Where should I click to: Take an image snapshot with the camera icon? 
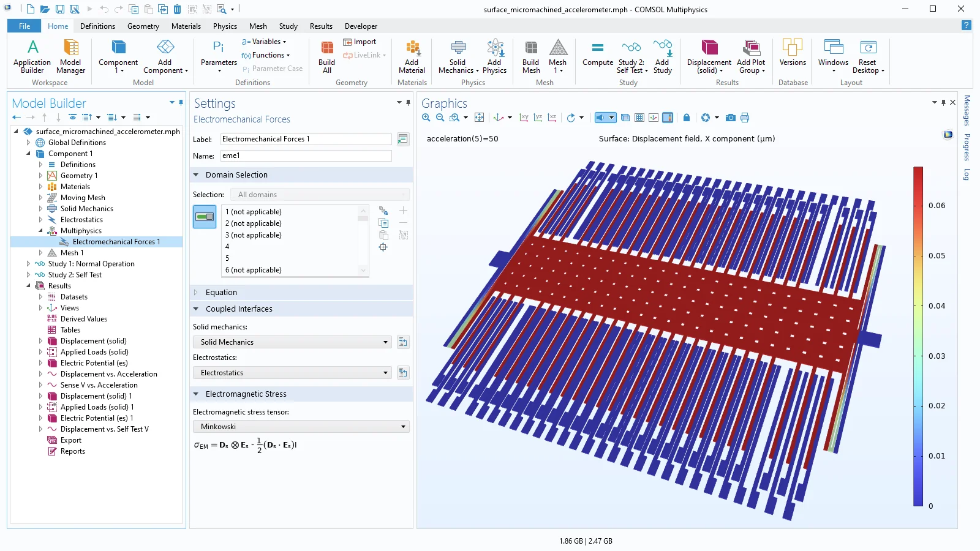(730, 118)
